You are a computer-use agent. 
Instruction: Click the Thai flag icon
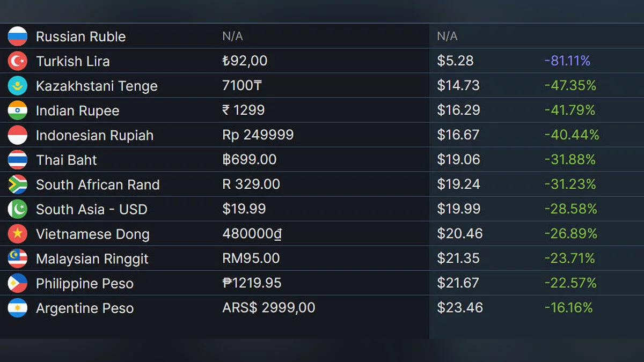[x=17, y=160]
